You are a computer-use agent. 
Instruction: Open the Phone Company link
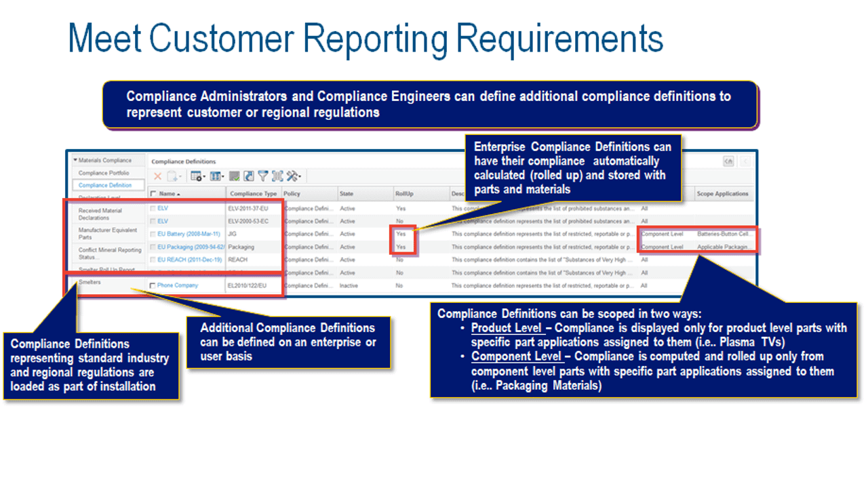[178, 286]
